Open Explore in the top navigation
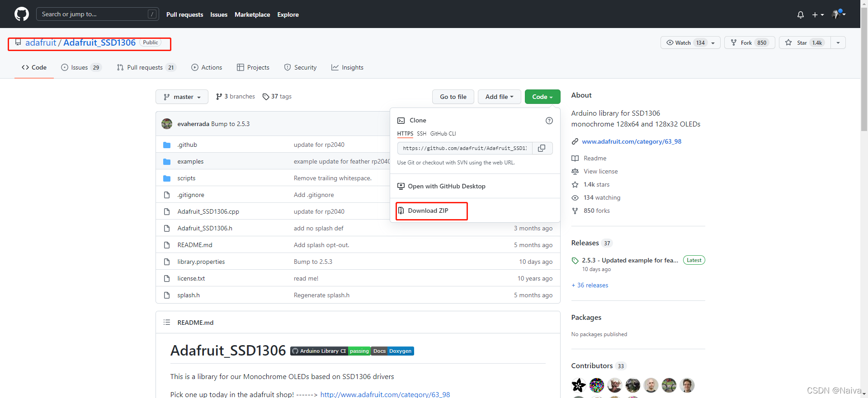 tap(288, 14)
